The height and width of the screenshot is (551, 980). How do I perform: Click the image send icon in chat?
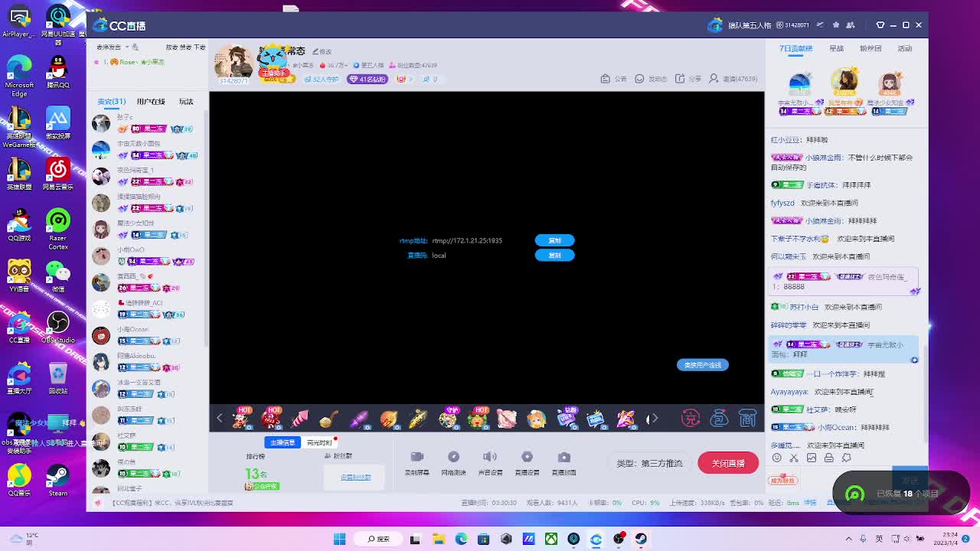(812, 458)
